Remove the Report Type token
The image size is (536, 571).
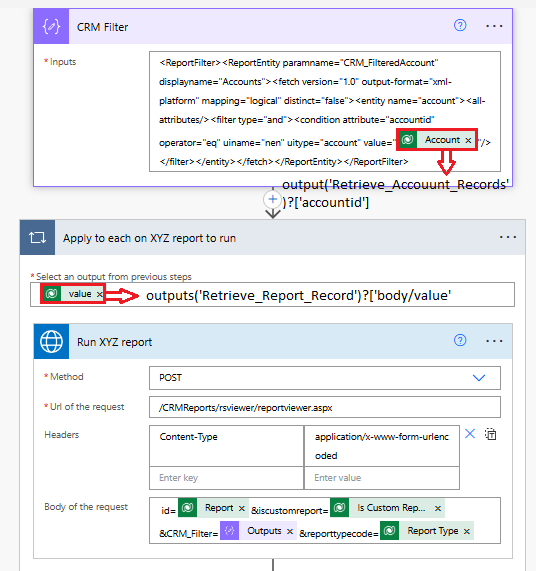coord(466,532)
